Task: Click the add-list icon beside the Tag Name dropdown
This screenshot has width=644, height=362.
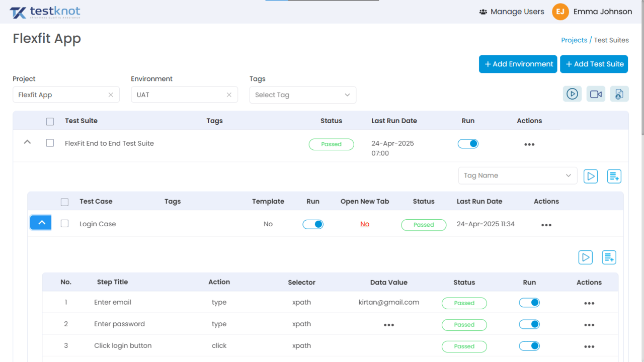Action: pos(614,176)
